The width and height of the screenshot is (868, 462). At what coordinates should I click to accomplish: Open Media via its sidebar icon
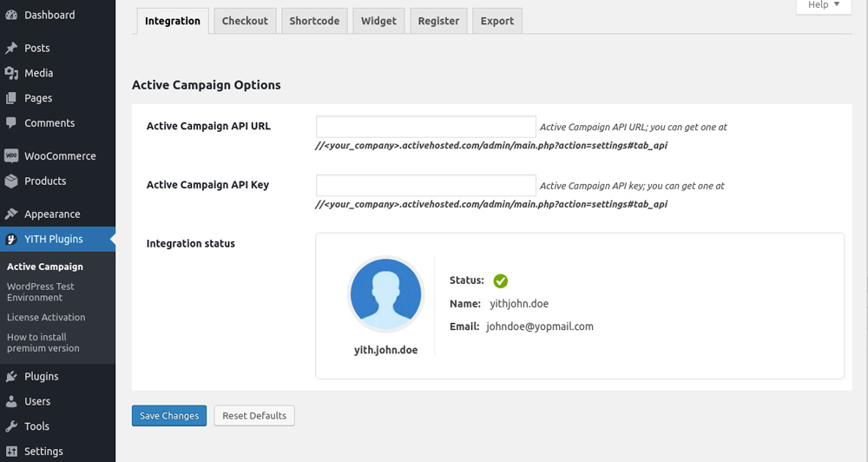pos(11,73)
